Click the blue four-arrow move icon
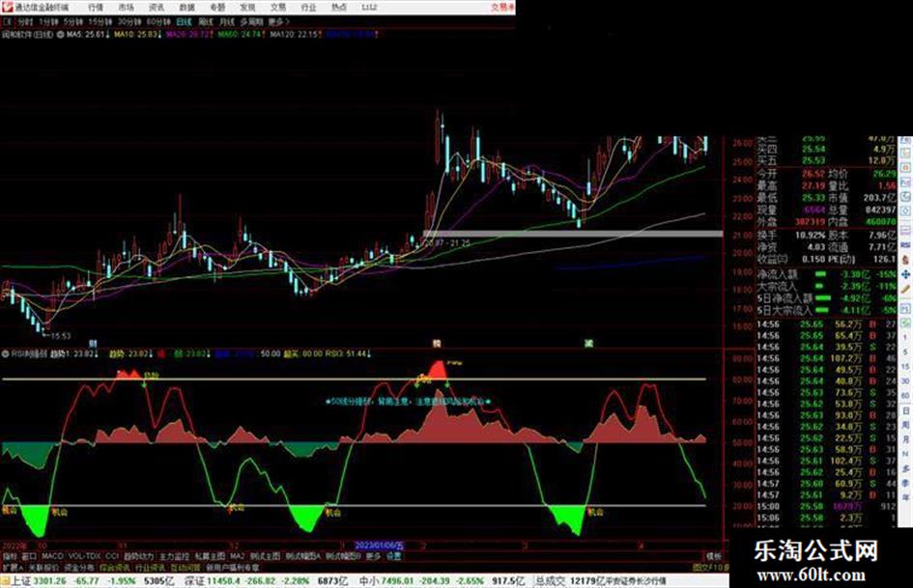 [x=905, y=274]
